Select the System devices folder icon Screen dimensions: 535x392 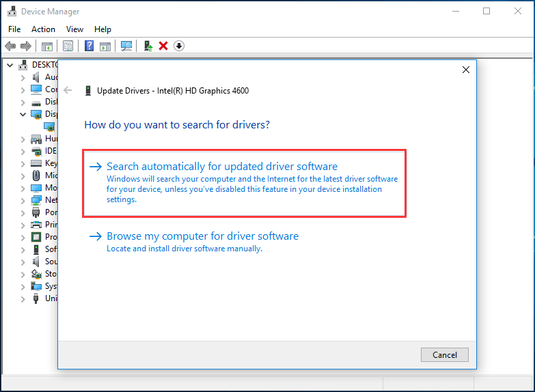pos(36,286)
